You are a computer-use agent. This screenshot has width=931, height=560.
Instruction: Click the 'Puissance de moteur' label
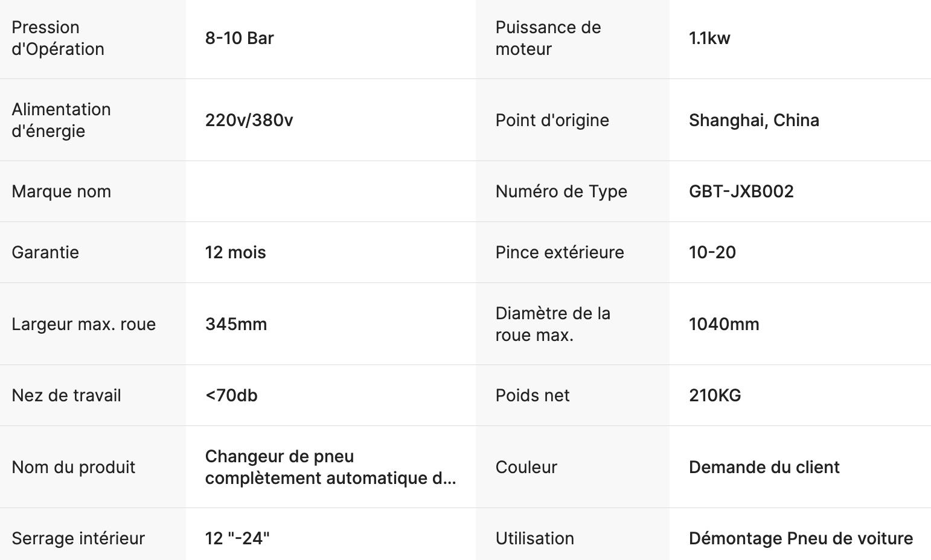pyautogui.click(x=548, y=39)
